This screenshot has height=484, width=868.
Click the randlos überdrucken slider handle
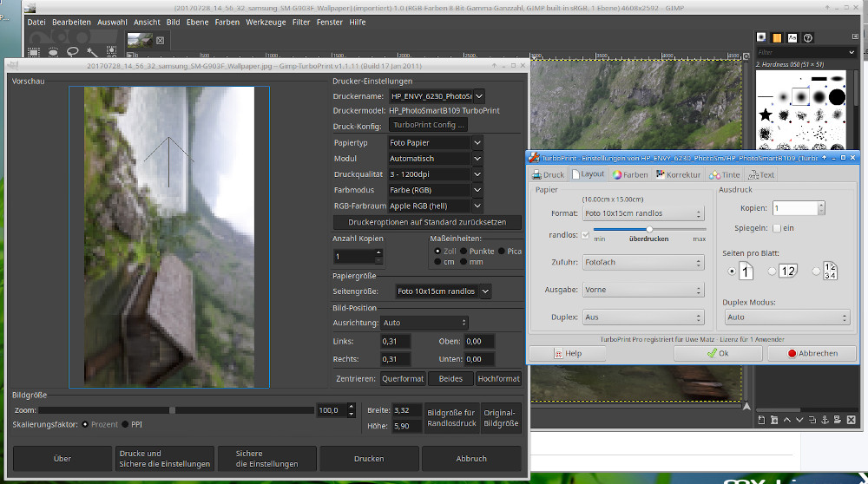point(648,229)
